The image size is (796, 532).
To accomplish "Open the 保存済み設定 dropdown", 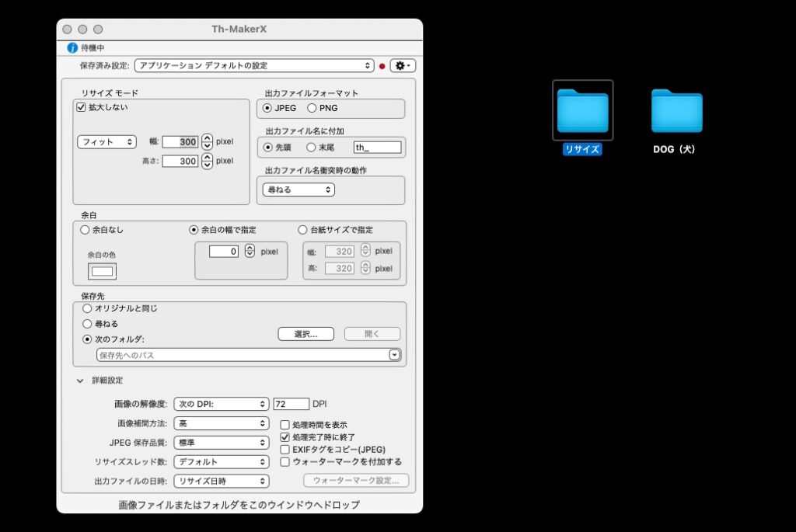I will pos(254,66).
